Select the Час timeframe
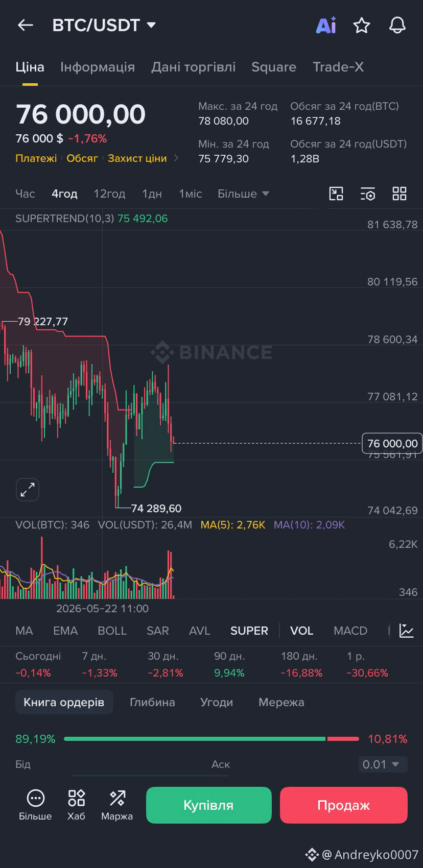The height and width of the screenshot is (868, 423). 25,194
